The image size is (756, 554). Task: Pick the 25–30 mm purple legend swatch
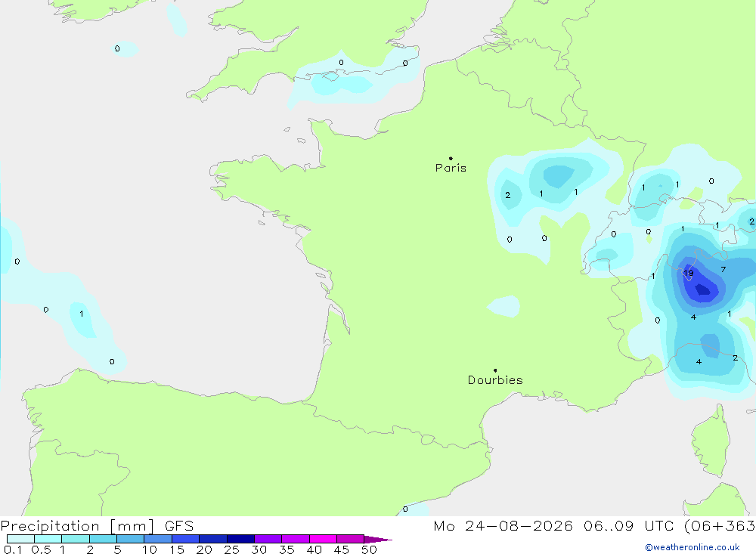point(240,539)
